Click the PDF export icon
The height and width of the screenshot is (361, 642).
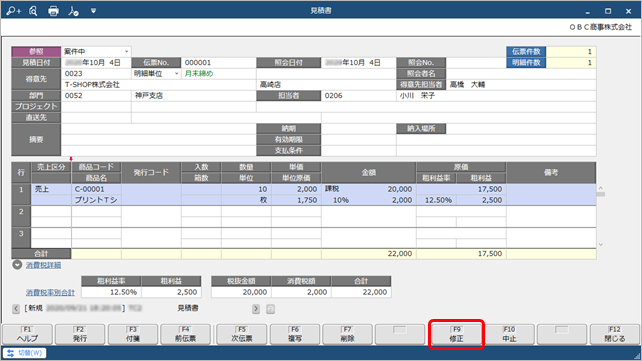(73, 11)
